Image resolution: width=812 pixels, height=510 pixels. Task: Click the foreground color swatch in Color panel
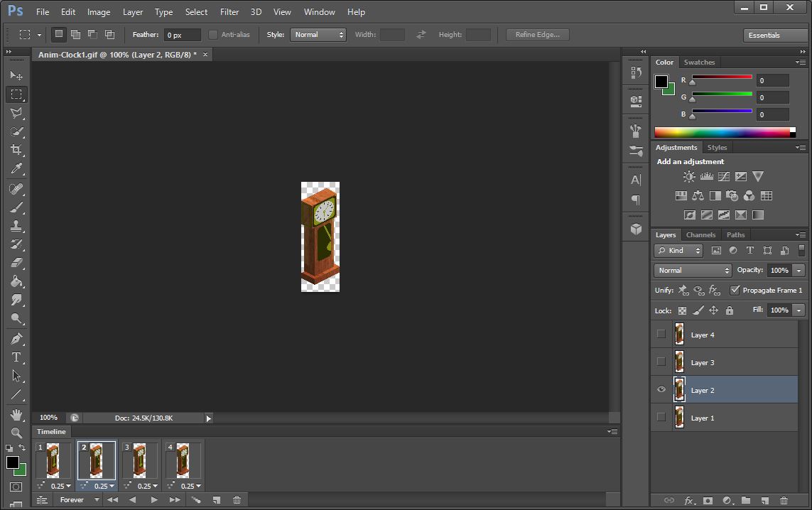click(661, 81)
